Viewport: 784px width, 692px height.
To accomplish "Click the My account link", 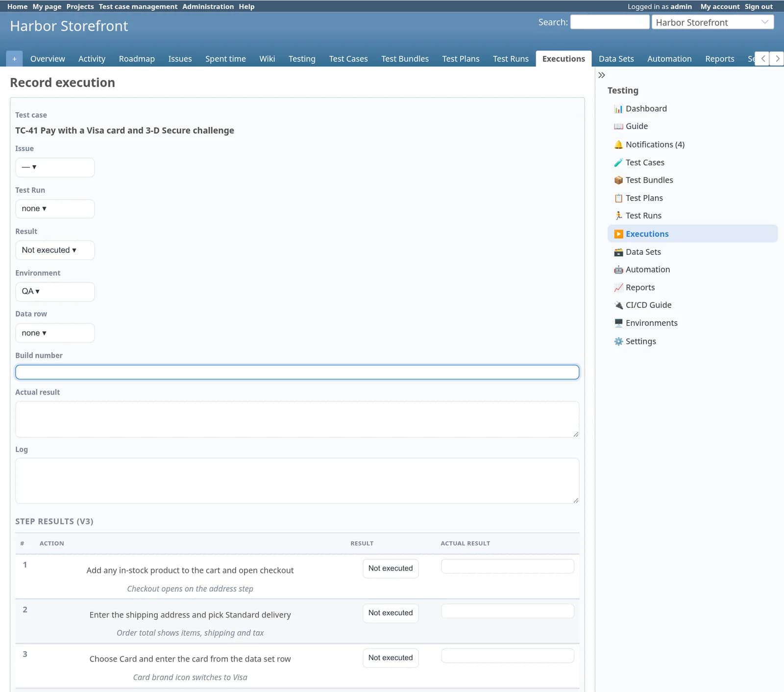I will click(x=720, y=6).
